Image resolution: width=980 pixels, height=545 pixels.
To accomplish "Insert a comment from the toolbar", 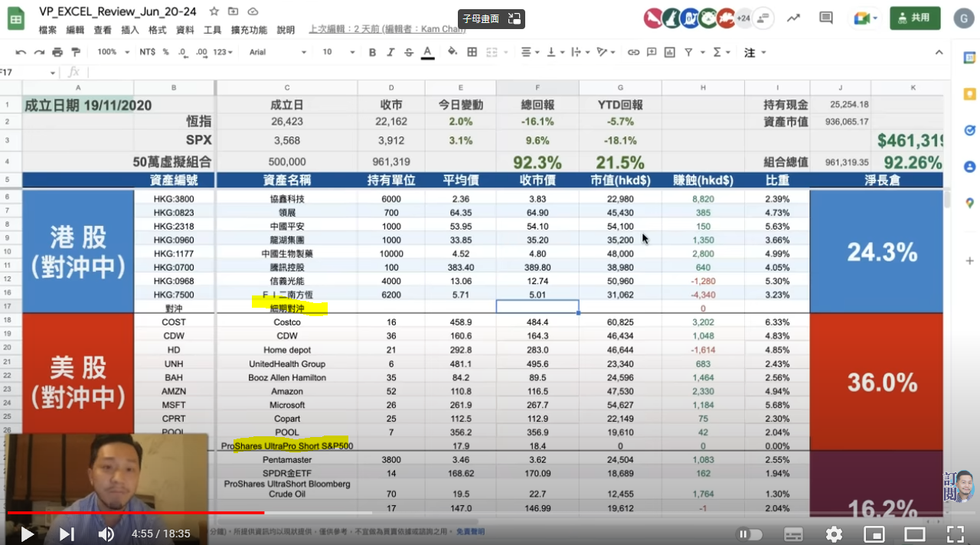I will point(652,52).
